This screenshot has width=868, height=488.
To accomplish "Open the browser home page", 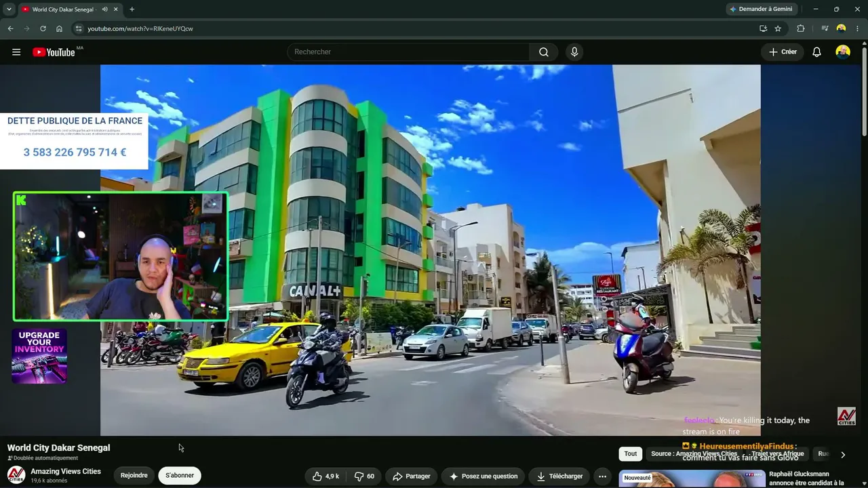I will [x=59, y=28].
